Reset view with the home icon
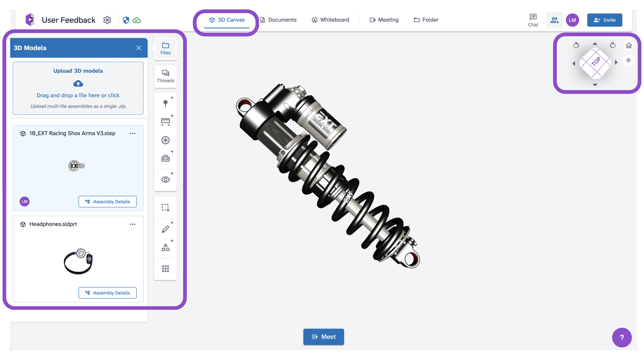The image size is (644, 356). [629, 45]
